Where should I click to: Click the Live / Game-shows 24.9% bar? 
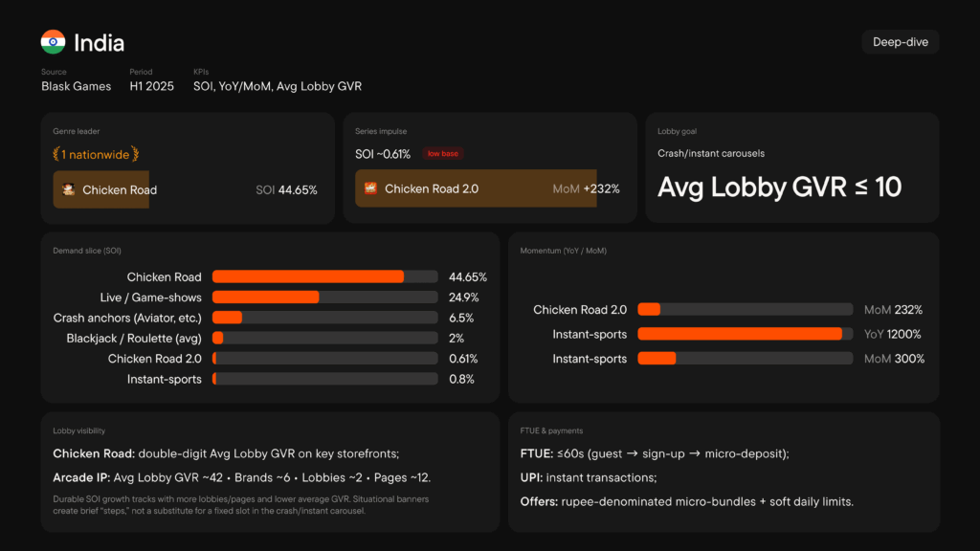324,298
